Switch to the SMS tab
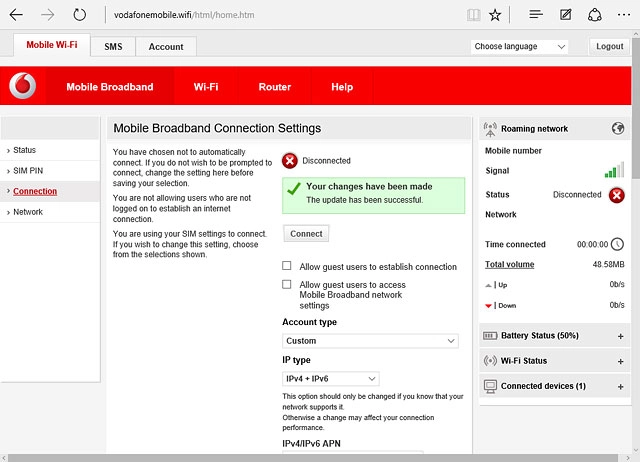 point(111,47)
